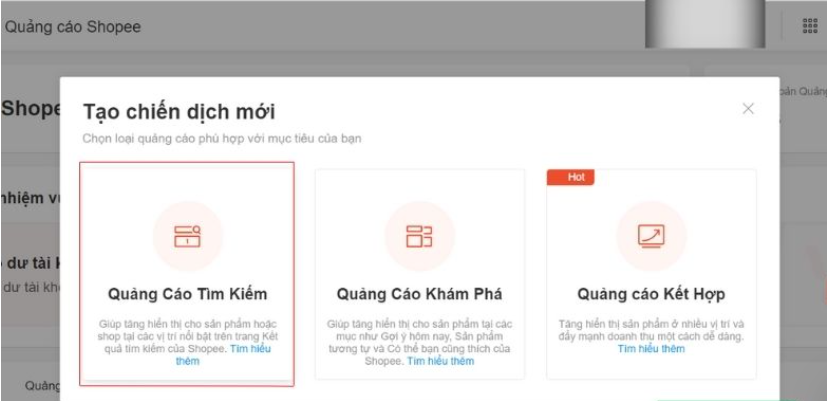Select the Quảng Cáo Tìm Kiếm title
Image resolution: width=827 pixels, height=401 pixels.
tap(187, 294)
